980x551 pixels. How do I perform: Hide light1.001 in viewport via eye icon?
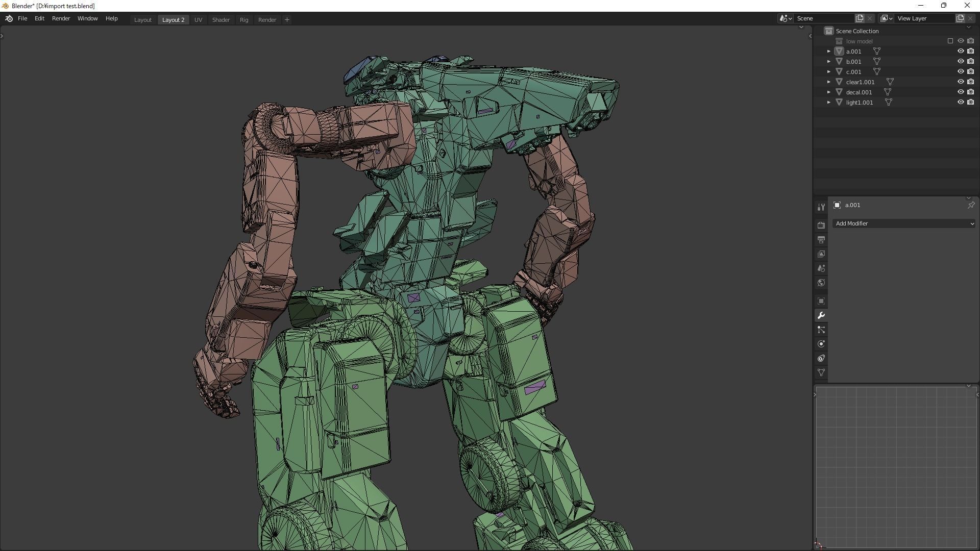click(960, 102)
